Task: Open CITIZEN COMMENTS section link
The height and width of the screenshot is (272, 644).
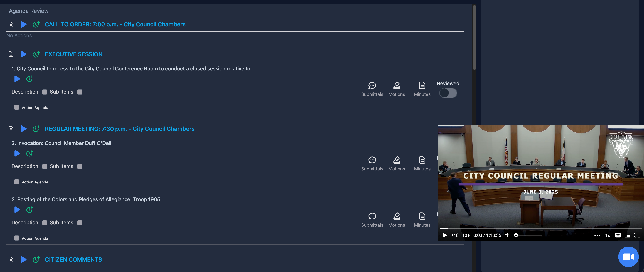Action: pos(73,259)
